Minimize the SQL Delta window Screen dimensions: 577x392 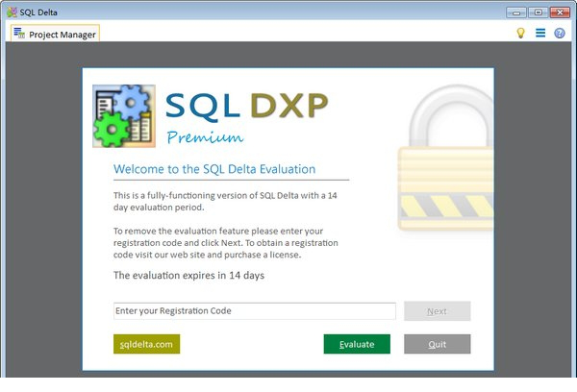(x=516, y=12)
